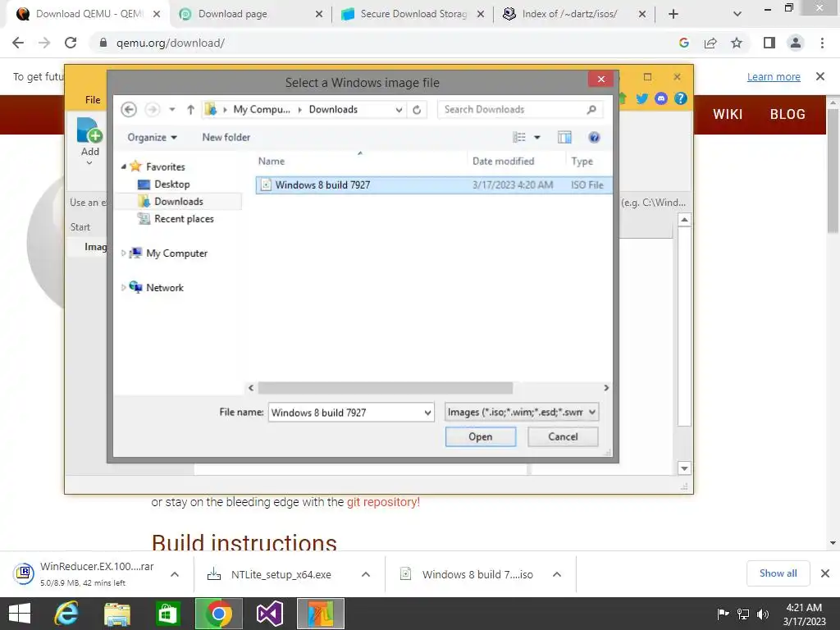Expand My Computer tree node
The width and height of the screenshot is (840, 630).
coord(123,253)
